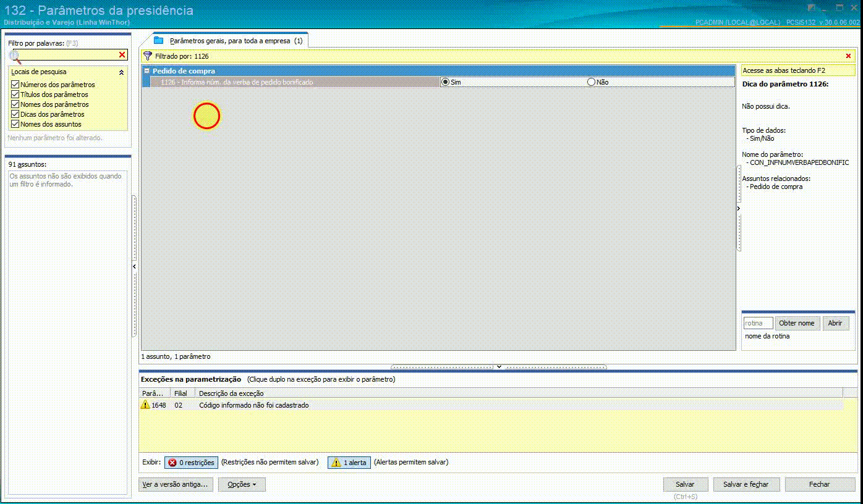Click the warning icon on row 1648
The image size is (863, 504).
pos(145,405)
